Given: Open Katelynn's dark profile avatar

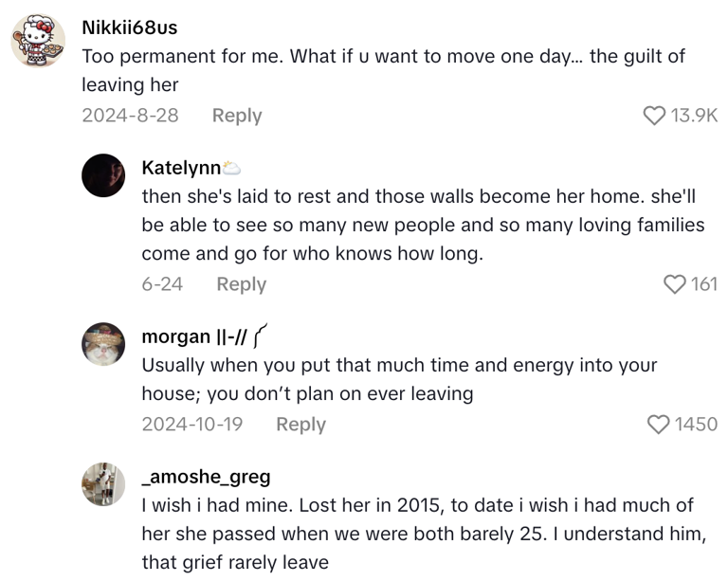Looking at the screenshot, I should pyautogui.click(x=103, y=175).
